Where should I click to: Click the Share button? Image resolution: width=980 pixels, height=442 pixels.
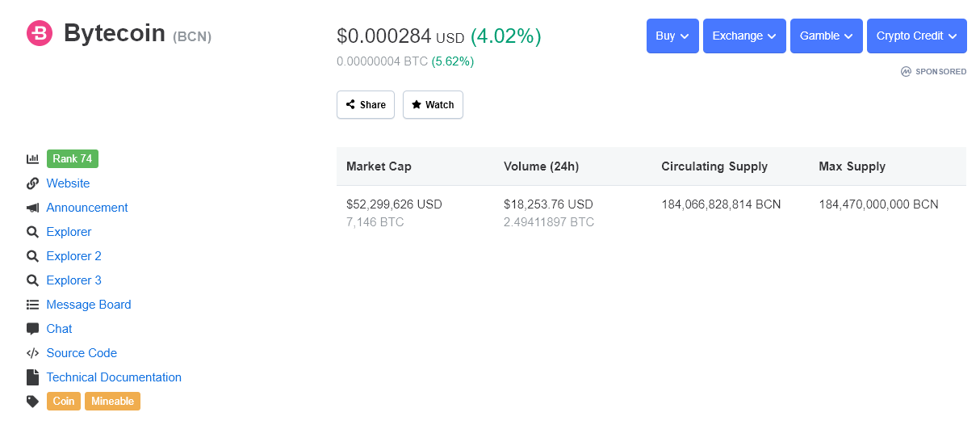366,105
